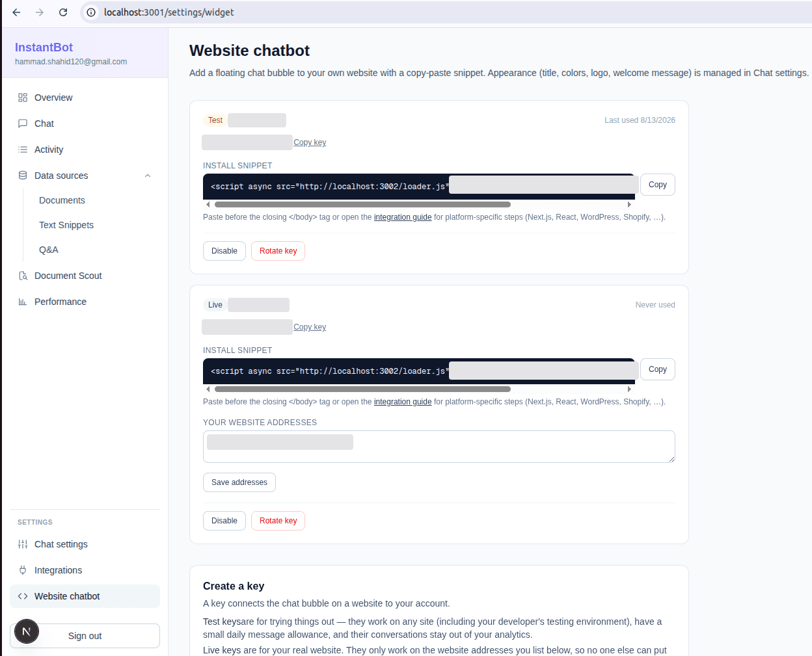Click the 'Website chatbot' page heading
This screenshot has width=812, height=656.
coord(249,51)
